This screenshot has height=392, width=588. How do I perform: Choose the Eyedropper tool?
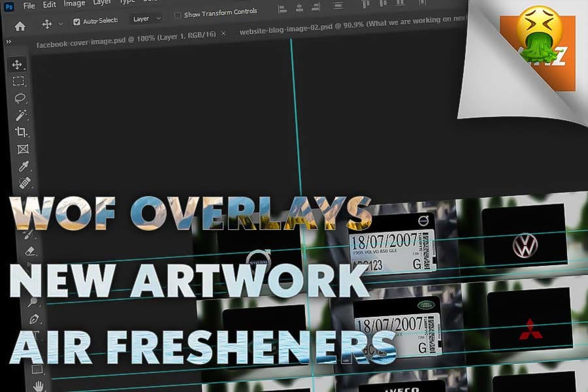pyautogui.click(x=24, y=166)
